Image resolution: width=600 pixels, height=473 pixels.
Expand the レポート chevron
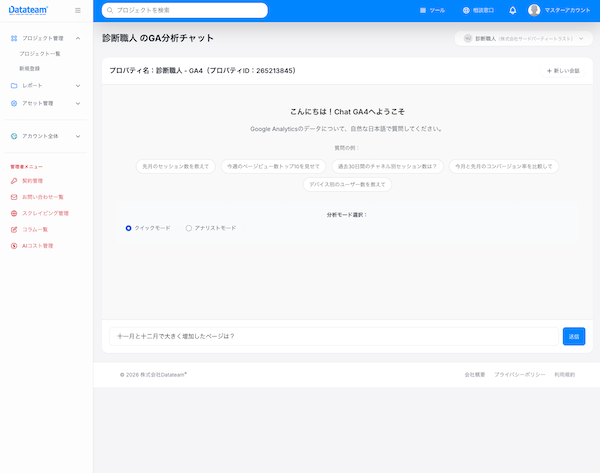point(78,86)
